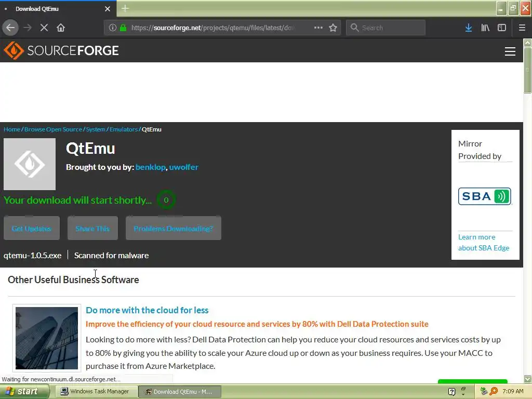This screenshot has width=532, height=399.
Task: Click the Problems Downloading? button
Action: click(x=174, y=229)
